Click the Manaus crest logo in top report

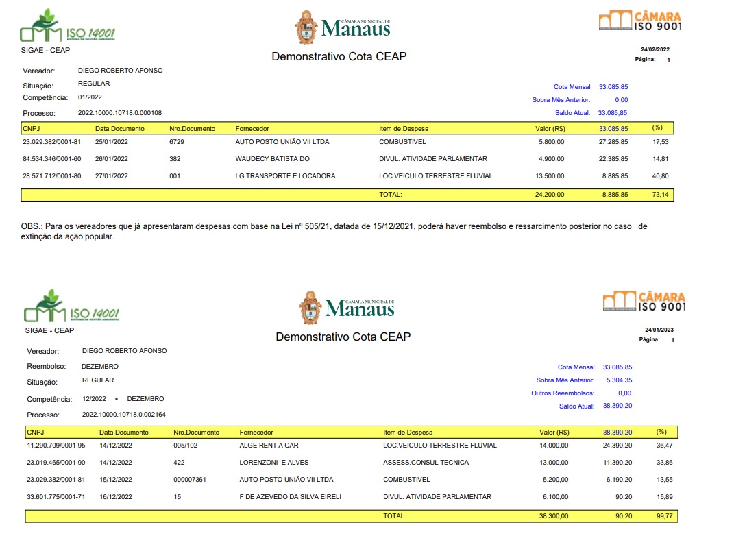coord(343,27)
